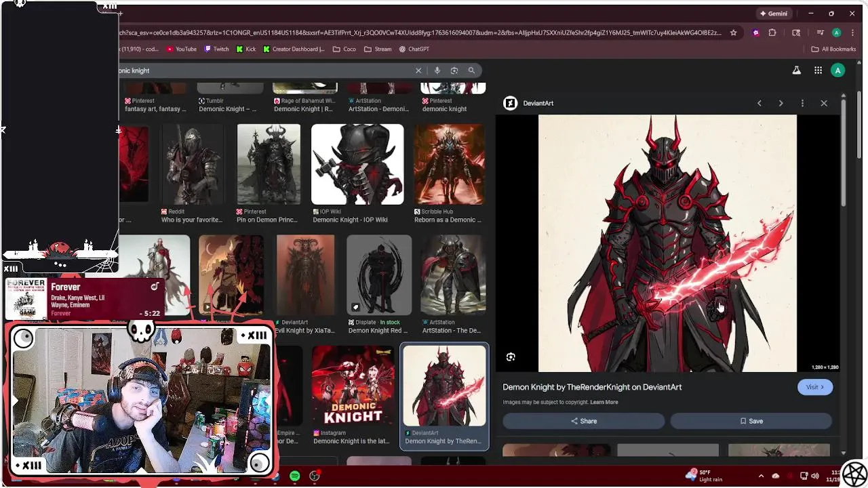Viewport: 868px width, 488px height.
Task: Select the Instagram DEMONIC KNIGHT thumbnail
Action: [x=353, y=386]
